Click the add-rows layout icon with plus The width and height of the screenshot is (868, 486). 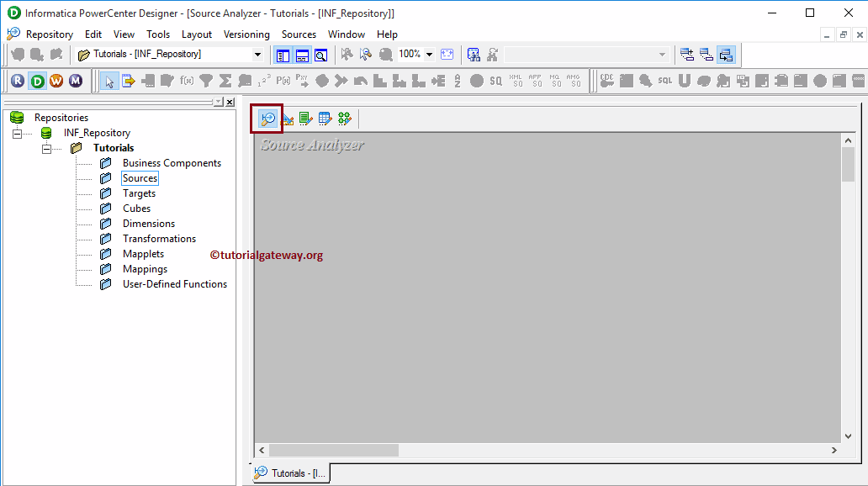click(x=687, y=55)
